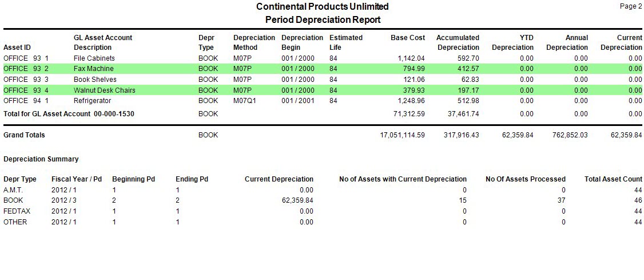Click the Asset ID column header

(x=17, y=48)
